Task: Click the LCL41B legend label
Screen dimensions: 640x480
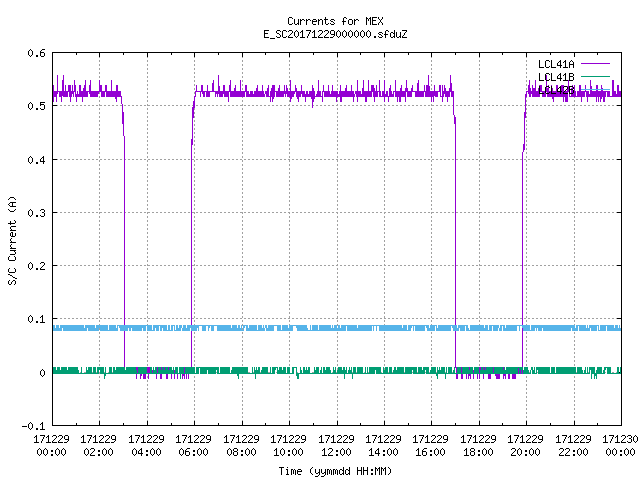Action: [x=556, y=77]
